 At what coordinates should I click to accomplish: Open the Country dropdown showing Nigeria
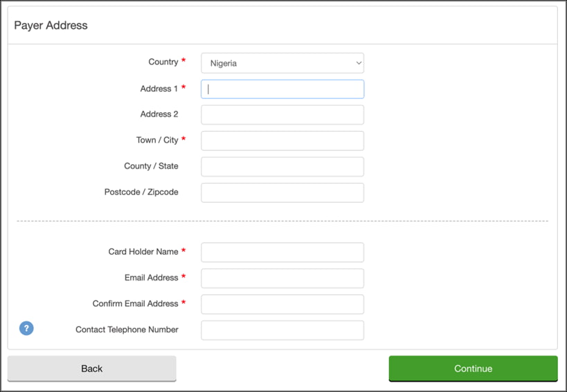tap(282, 63)
